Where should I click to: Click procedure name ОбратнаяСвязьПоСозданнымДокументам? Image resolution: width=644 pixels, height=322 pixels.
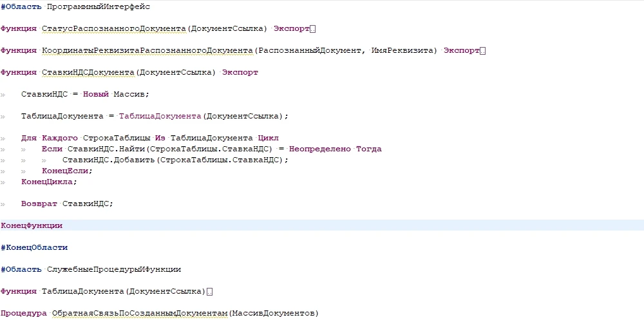[140, 314]
